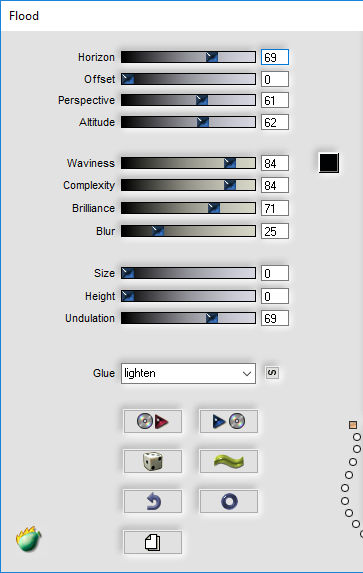Click the Offset slider track
The width and height of the screenshot is (363, 573).
pyautogui.click(x=188, y=79)
